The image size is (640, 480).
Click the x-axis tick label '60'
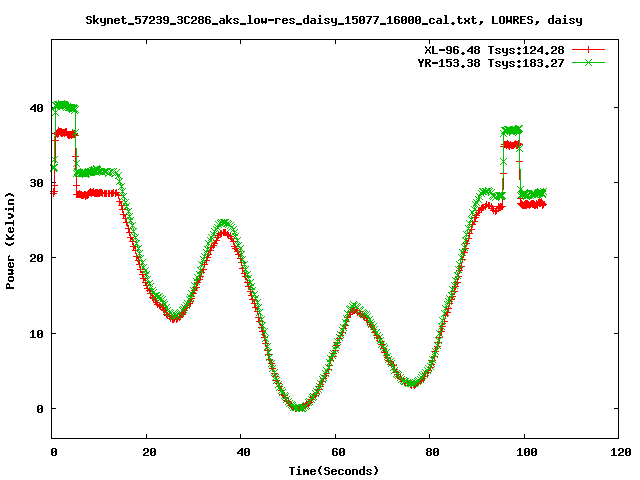[x=338, y=452]
